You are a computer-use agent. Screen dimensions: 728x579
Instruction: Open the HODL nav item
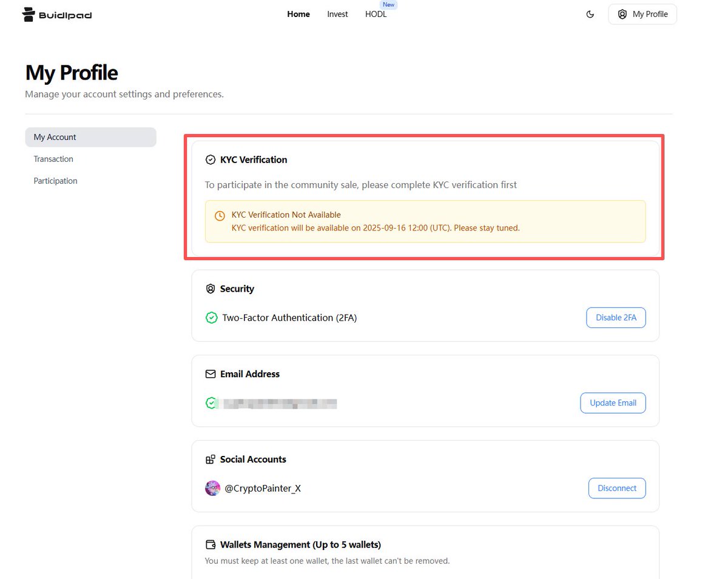coord(376,15)
